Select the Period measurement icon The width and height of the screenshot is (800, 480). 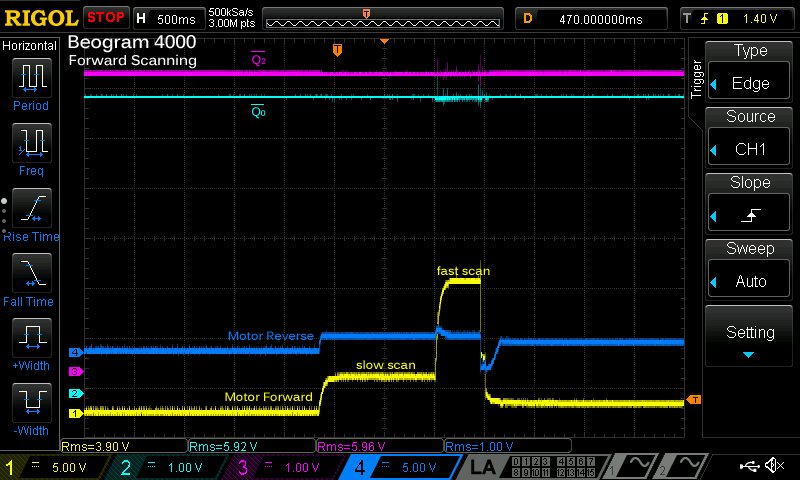(31, 78)
